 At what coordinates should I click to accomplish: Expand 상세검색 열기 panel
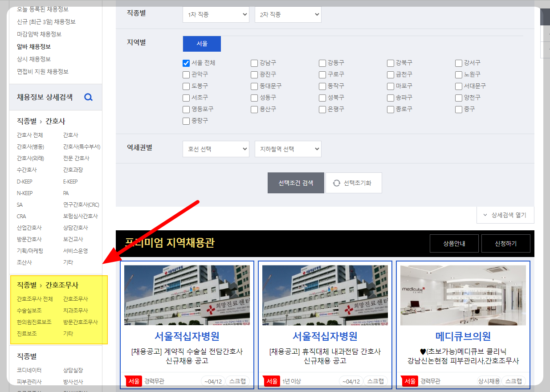point(505,215)
